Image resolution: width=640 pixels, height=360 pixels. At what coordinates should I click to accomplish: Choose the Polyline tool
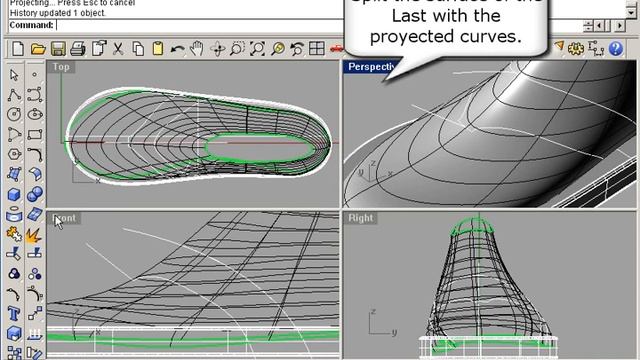pyautogui.click(x=14, y=95)
